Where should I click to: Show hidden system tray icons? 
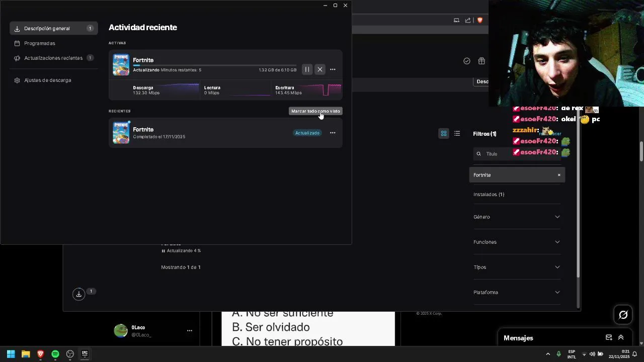[548, 354]
